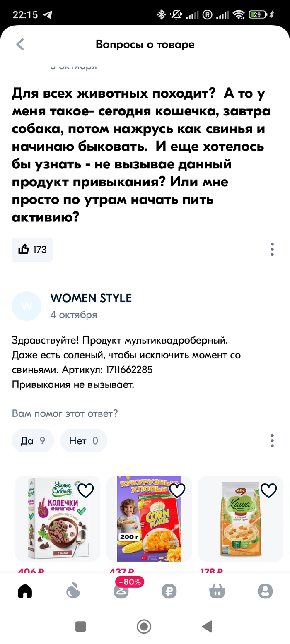Open the answer's three-dot options menu
The image size is (290, 644).
272,441
